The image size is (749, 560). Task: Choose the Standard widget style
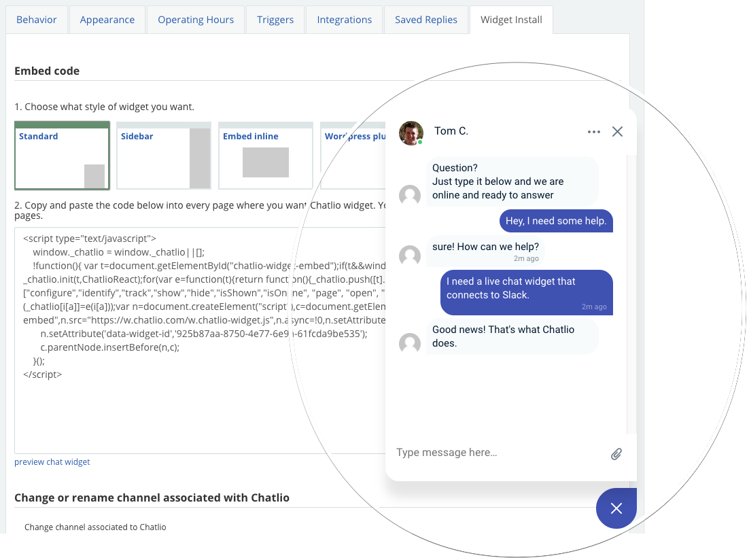(x=62, y=156)
